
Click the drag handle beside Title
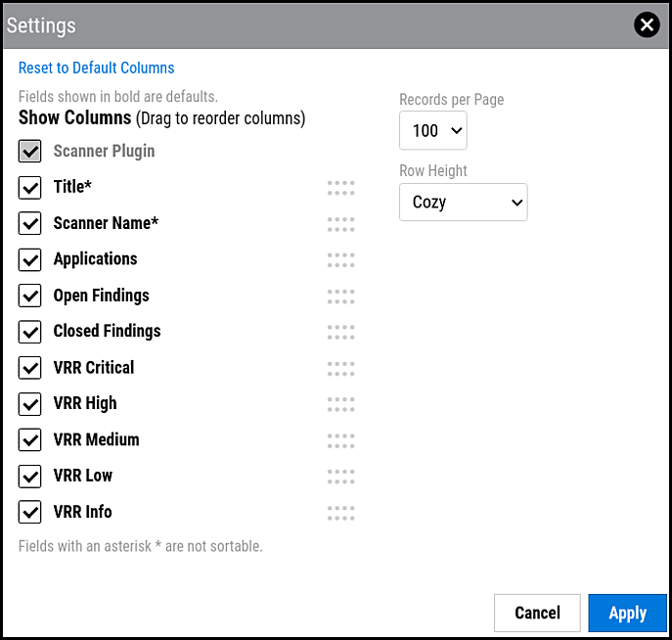coord(340,188)
